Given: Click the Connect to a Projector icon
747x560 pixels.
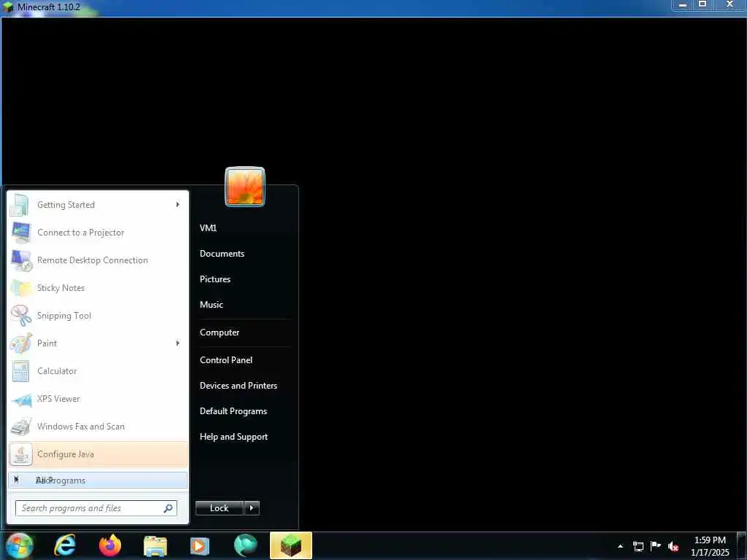Looking at the screenshot, I should 21,233.
